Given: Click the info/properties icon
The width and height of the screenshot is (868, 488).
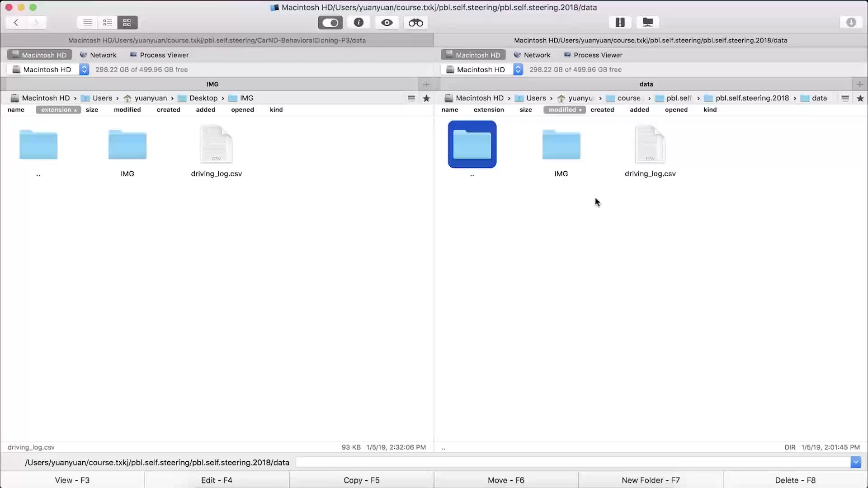Looking at the screenshot, I should tap(359, 23).
